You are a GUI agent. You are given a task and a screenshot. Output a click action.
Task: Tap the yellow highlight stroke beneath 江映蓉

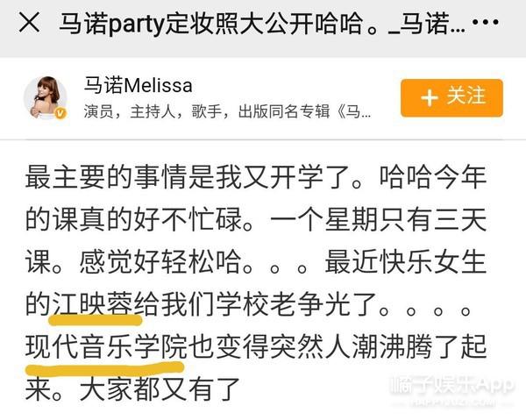point(96,320)
